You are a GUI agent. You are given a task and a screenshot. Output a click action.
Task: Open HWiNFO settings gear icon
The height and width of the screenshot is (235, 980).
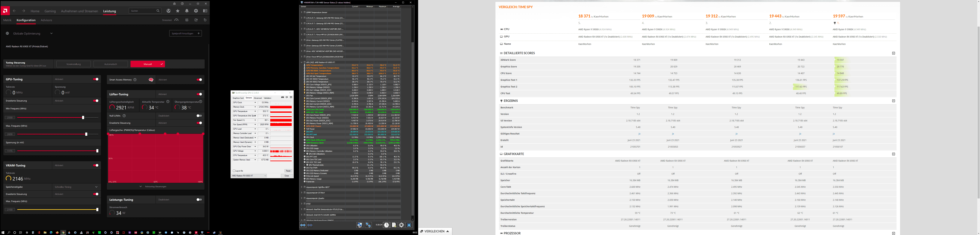click(x=401, y=225)
